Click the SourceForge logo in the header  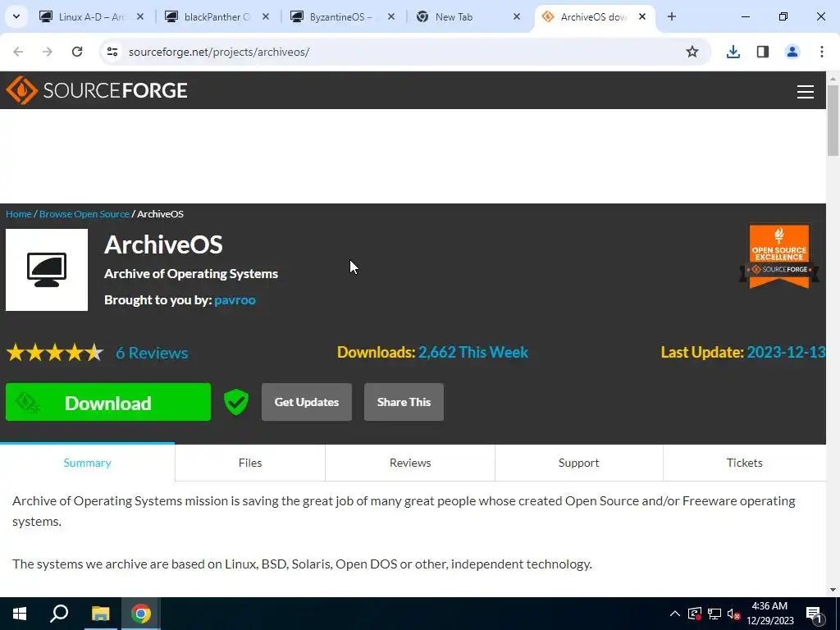click(x=97, y=90)
